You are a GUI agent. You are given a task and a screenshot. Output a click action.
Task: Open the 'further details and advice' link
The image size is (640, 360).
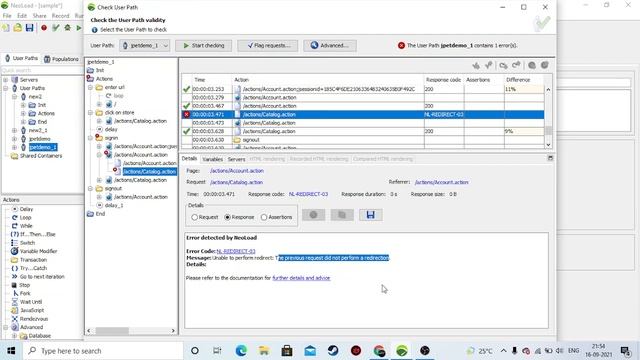[x=301, y=278]
